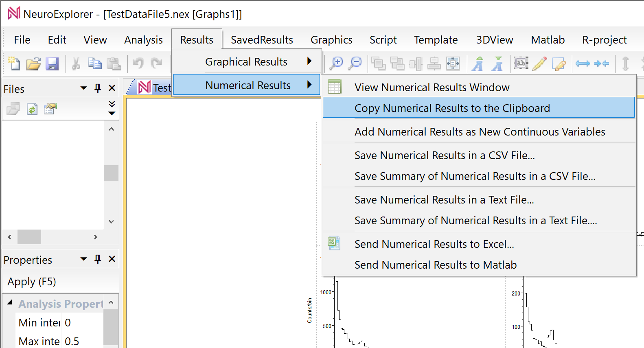This screenshot has height=348, width=644.
Task: Click the Copy toolbar icon
Action: 95,63
